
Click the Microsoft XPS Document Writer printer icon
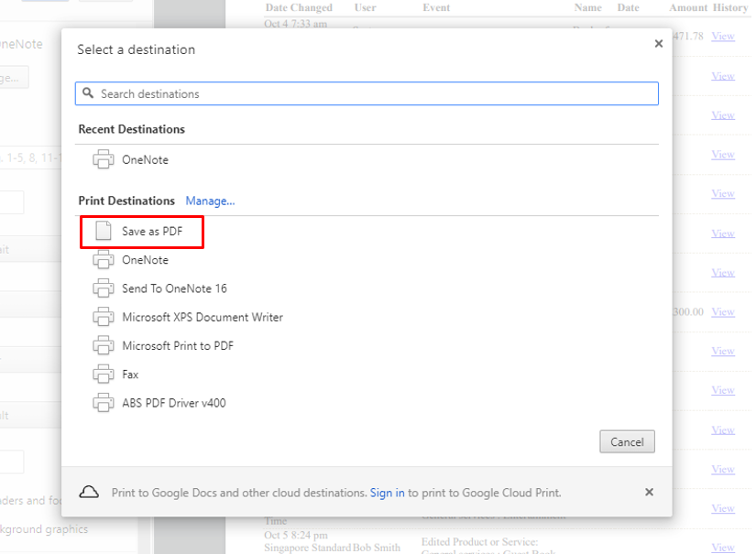(x=103, y=318)
